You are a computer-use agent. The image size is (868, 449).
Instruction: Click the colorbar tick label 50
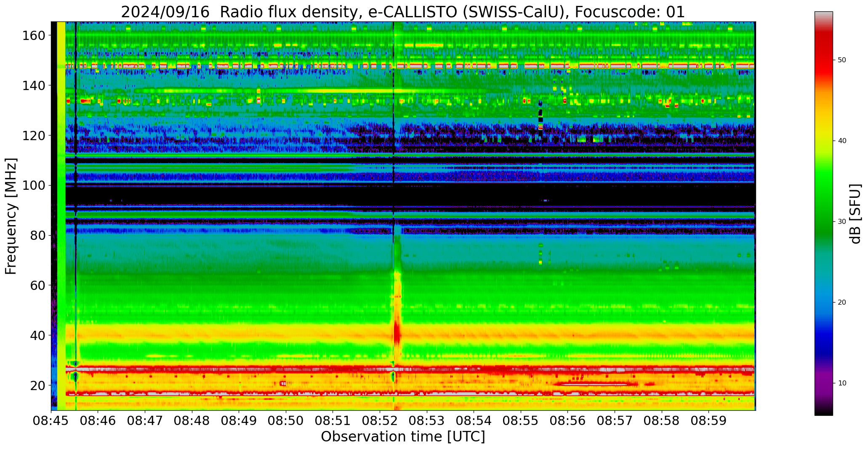pos(842,60)
